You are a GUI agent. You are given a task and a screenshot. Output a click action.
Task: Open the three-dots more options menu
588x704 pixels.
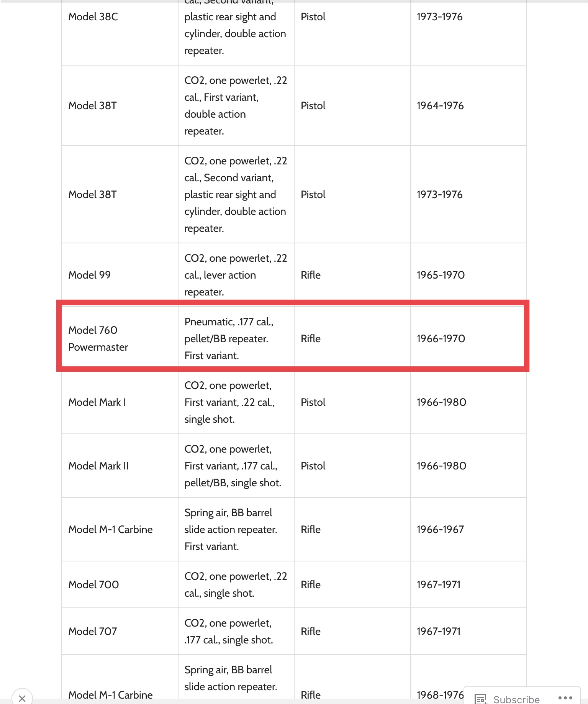pos(565,698)
